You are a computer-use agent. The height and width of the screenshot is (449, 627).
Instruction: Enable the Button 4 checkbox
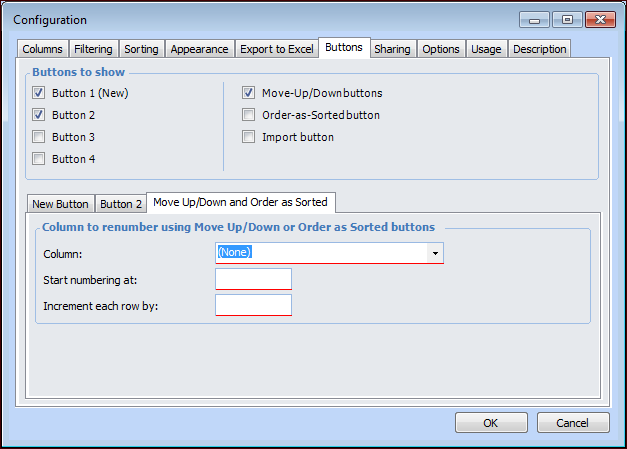[39, 159]
